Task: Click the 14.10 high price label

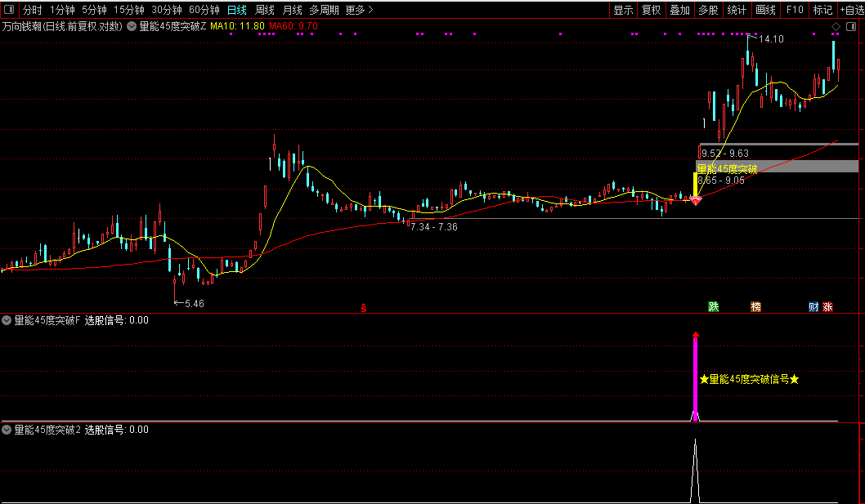Action: coord(771,39)
